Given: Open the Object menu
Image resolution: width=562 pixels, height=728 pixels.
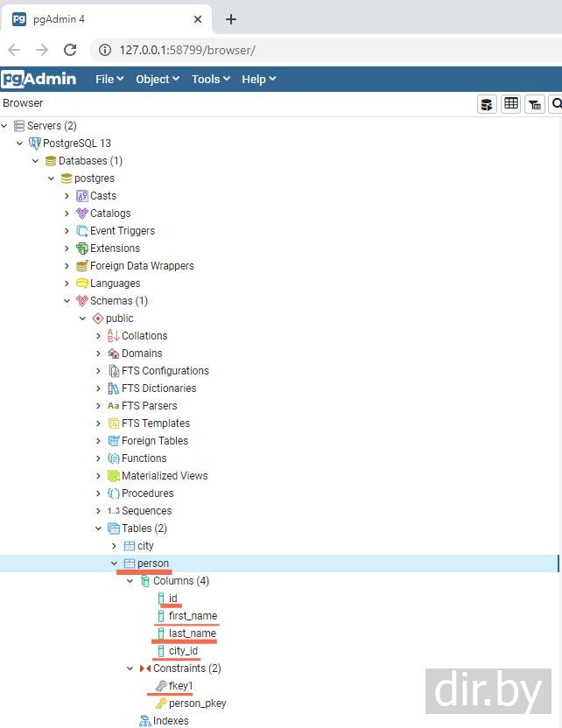Looking at the screenshot, I should tap(157, 79).
